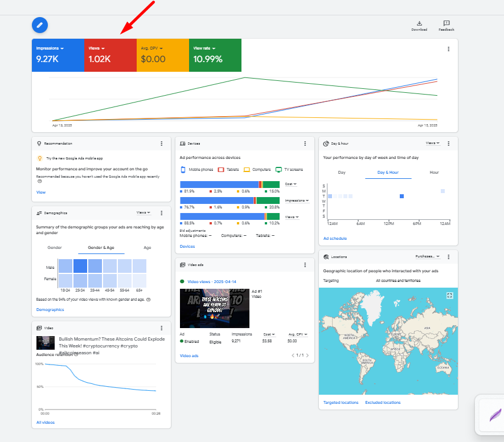Click the Download icon
Viewport: 504px width, 442px height.
(419, 24)
